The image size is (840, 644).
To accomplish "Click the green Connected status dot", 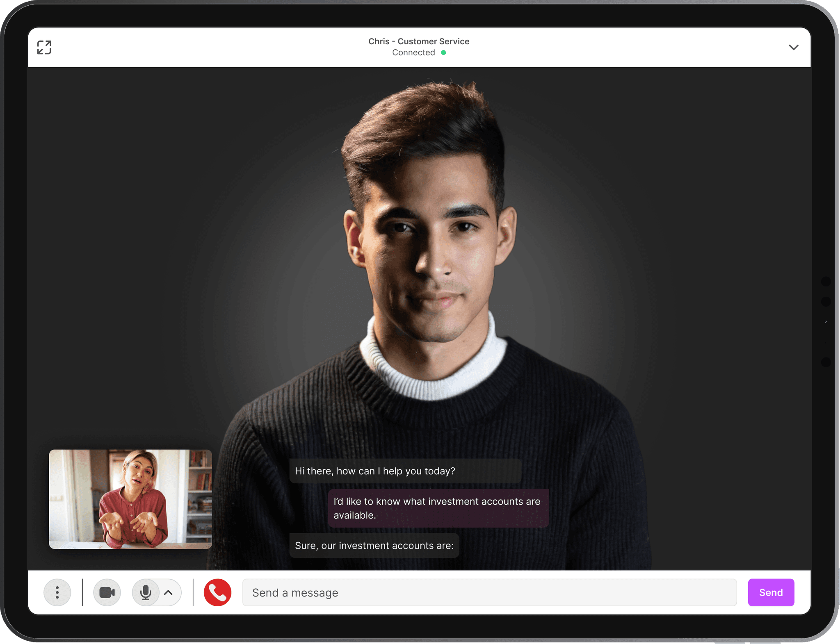I will click(x=443, y=52).
